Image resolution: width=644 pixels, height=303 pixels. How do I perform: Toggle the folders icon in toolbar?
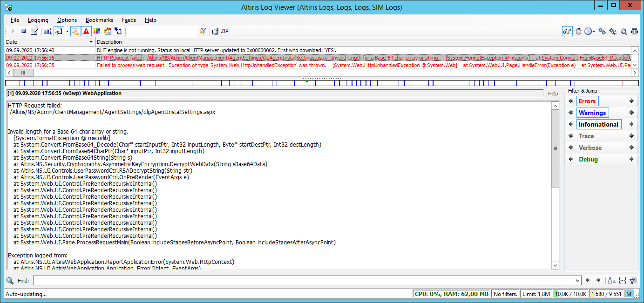75,31
